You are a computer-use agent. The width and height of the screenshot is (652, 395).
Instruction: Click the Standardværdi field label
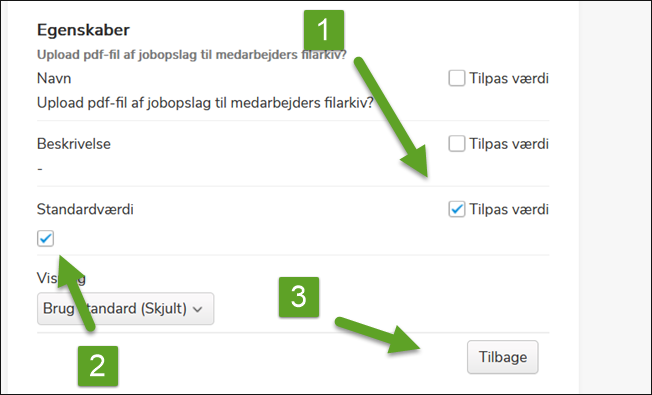pos(85,209)
